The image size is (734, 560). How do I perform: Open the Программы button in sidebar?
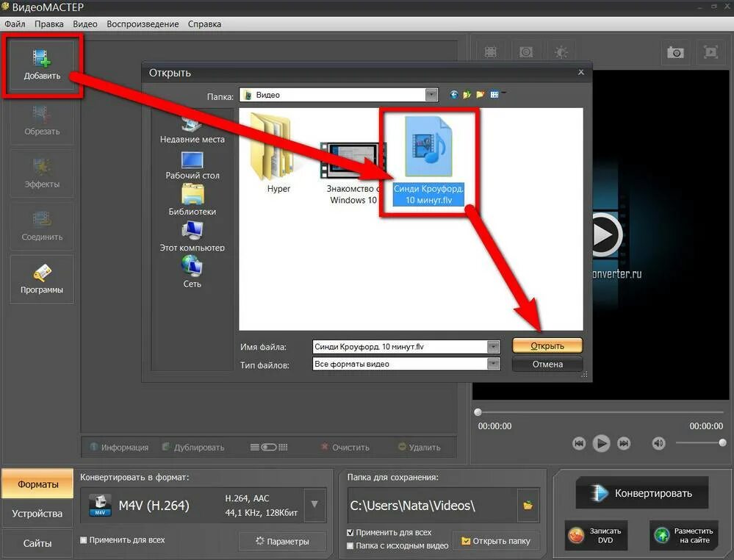pos(42,279)
